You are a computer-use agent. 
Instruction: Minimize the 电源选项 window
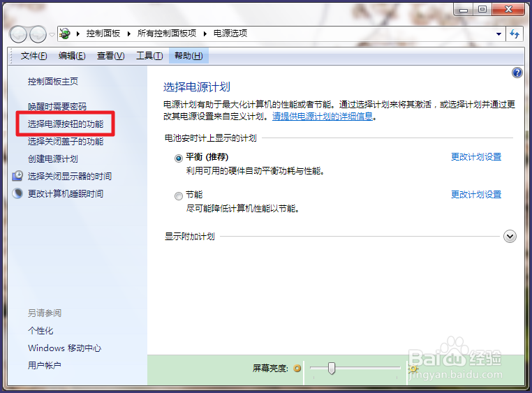[464, 10]
